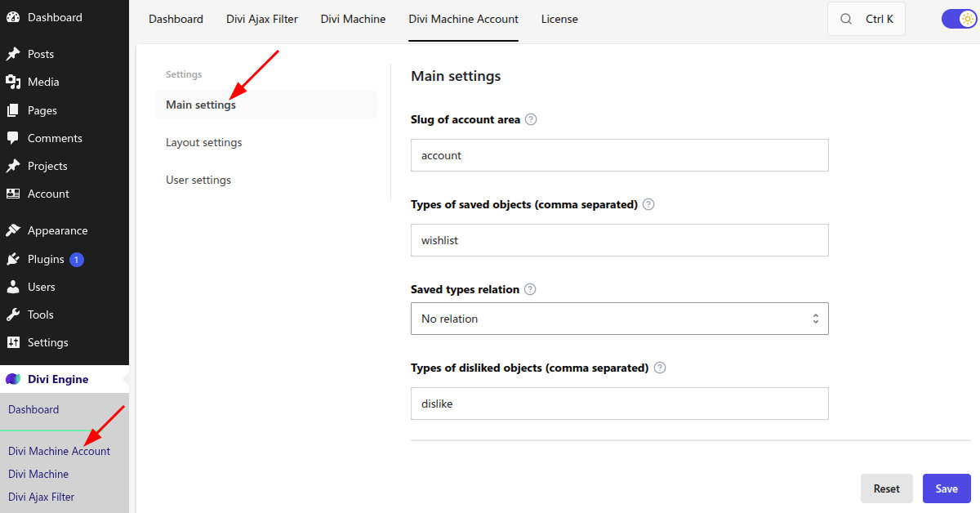Open Divi Machine Account submenu link
This screenshot has width=980, height=513.
(x=60, y=451)
